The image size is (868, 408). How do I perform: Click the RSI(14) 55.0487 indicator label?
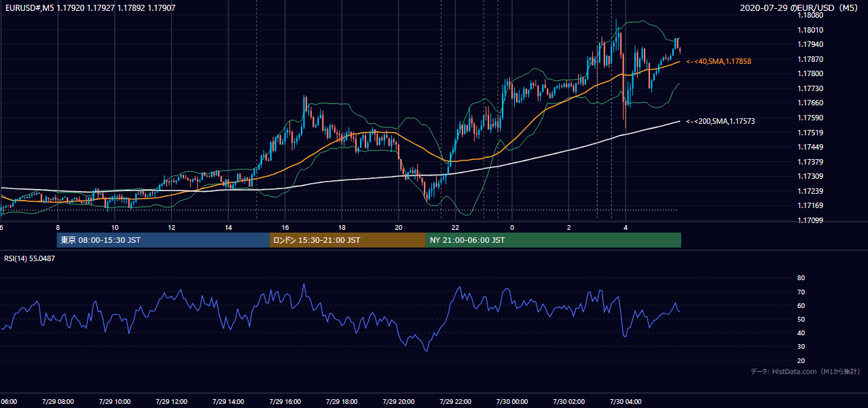click(30, 258)
